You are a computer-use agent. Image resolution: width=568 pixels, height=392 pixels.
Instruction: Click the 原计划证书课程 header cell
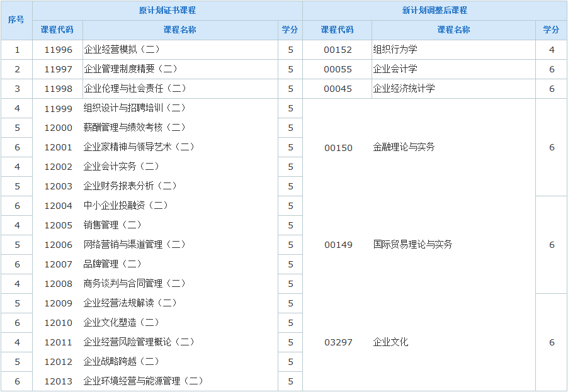click(x=167, y=11)
